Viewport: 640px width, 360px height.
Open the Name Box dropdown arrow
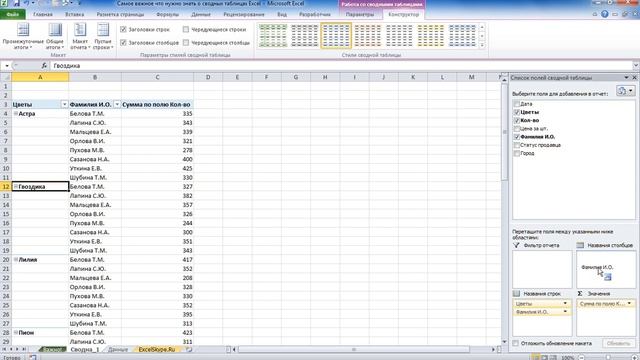coord(7,66)
